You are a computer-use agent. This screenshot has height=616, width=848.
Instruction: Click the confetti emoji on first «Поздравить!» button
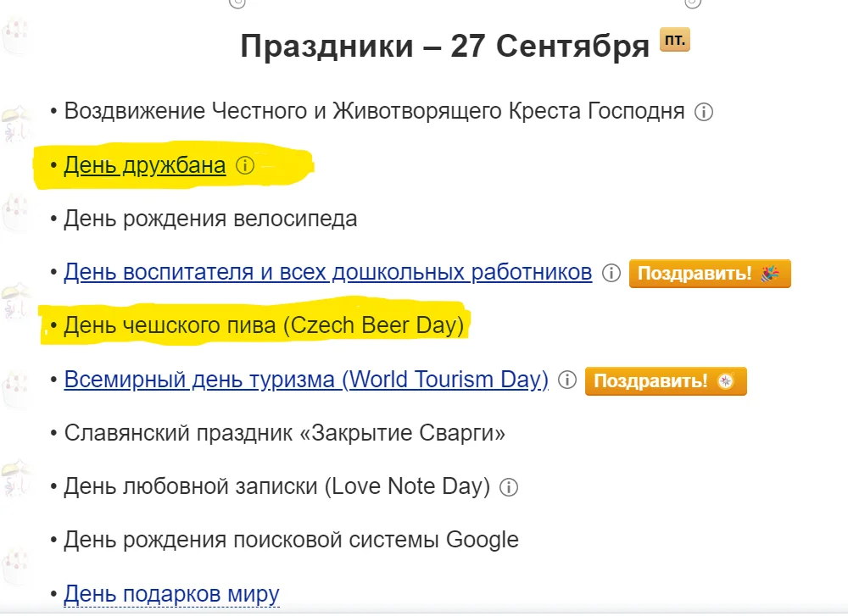(x=773, y=273)
